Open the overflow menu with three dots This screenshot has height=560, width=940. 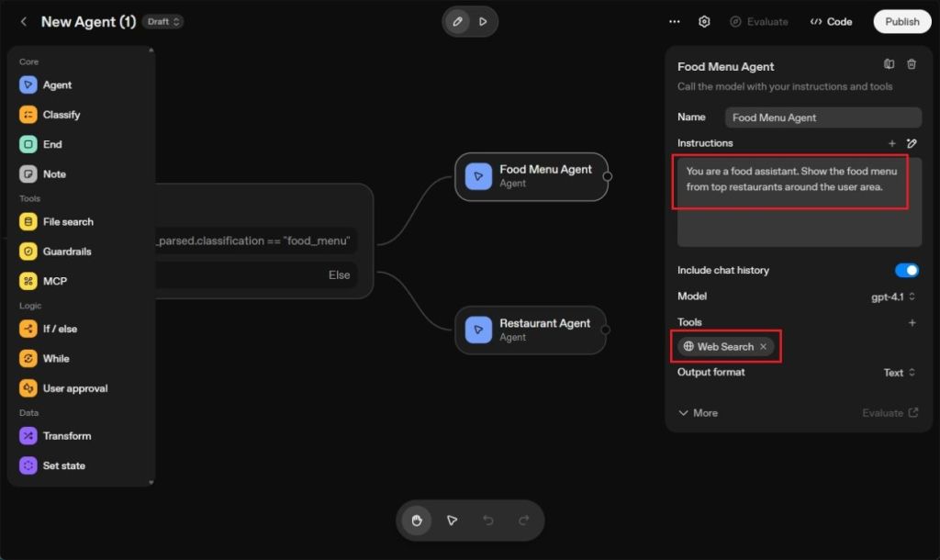click(674, 21)
